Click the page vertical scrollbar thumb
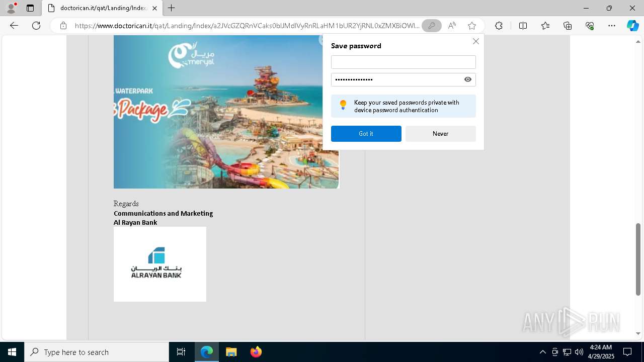 pos(638,259)
